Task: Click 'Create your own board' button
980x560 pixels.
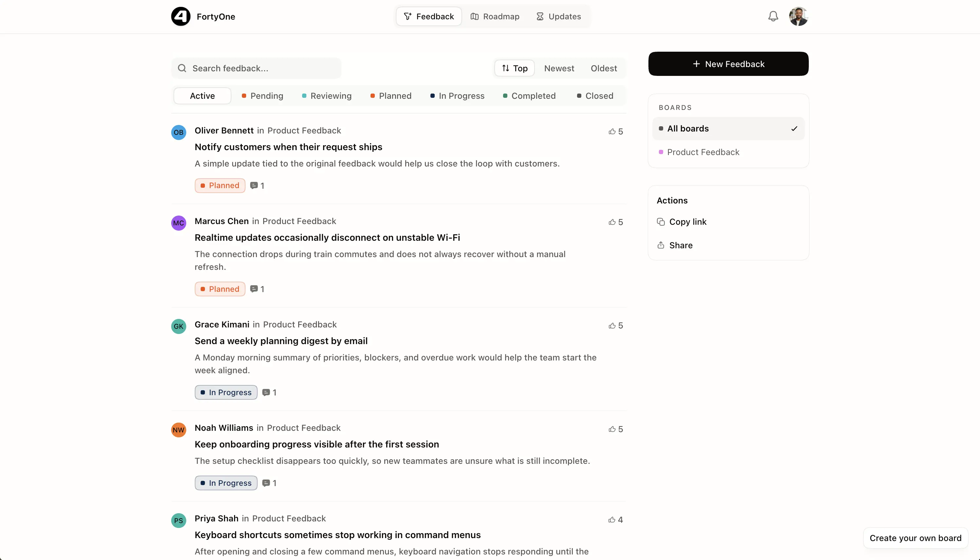Action: 916,538
